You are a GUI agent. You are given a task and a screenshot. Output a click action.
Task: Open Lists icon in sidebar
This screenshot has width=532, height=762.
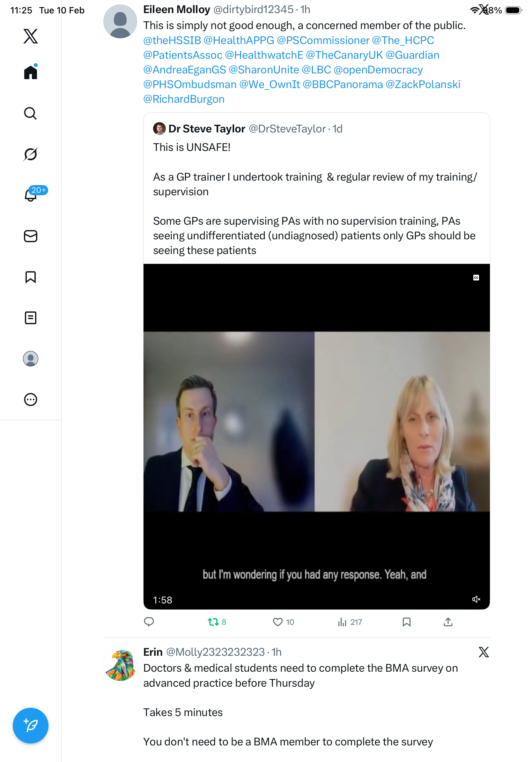coord(31,317)
